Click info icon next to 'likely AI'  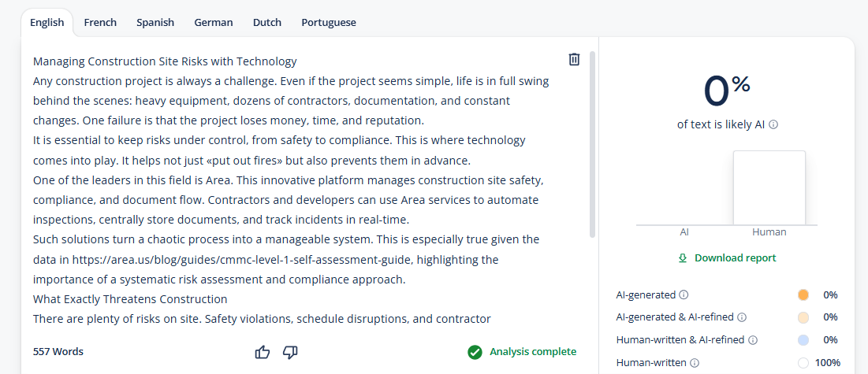pos(774,124)
